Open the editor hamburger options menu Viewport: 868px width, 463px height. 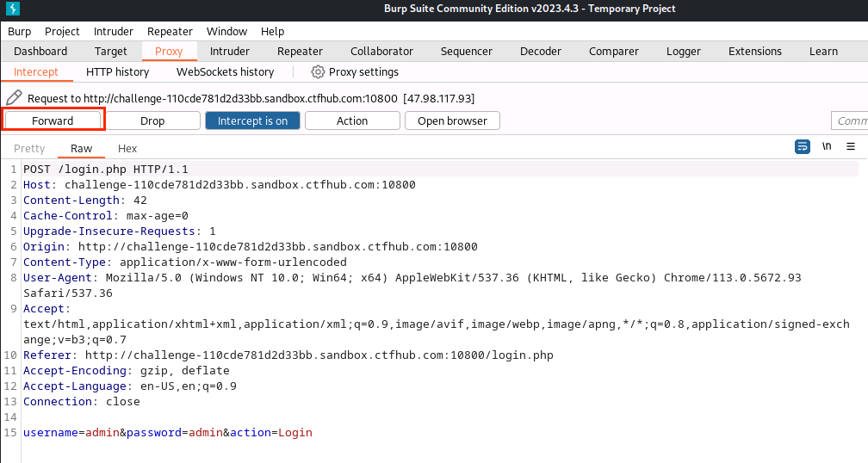click(851, 146)
